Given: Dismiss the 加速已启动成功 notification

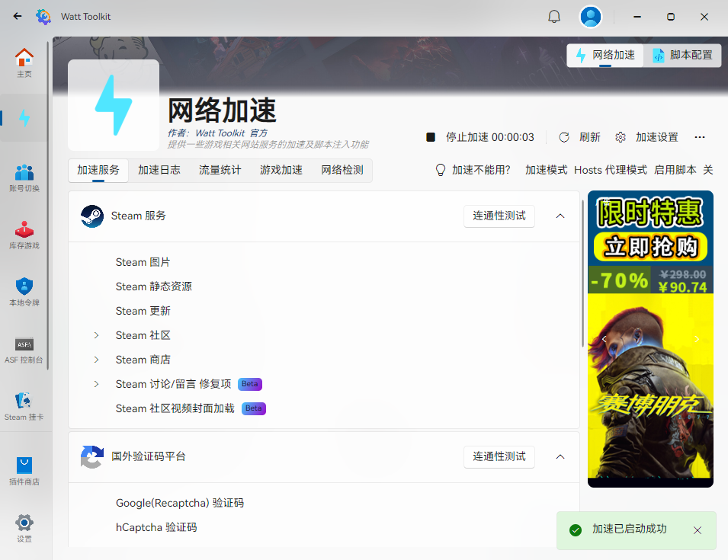Looking at the screenshot, I should pos(698,530).
